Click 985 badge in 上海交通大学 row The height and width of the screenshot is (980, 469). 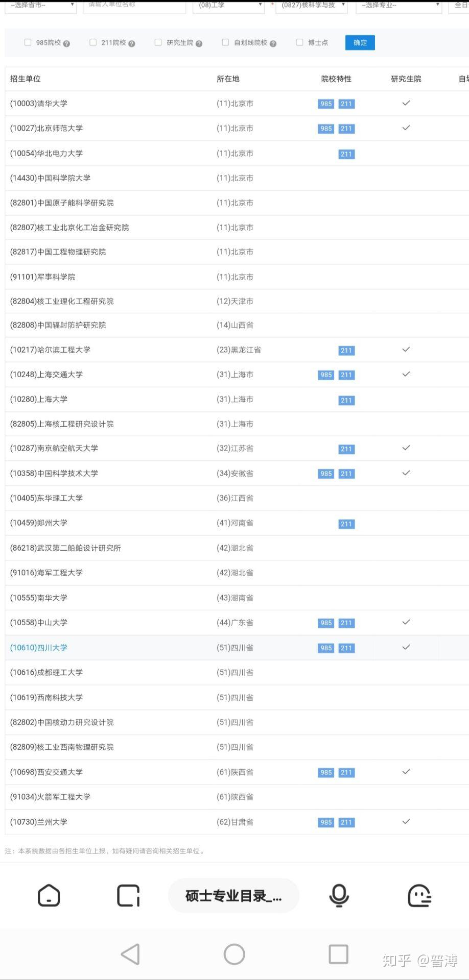(x=326, y=375)
